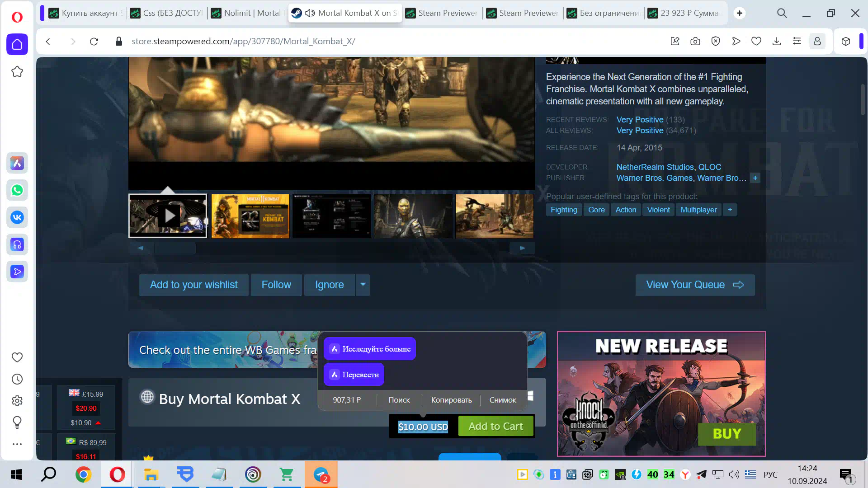Open Aria AI sidebar icon
The width and height of the screenshot is (868, 488).
click(17, 163)
